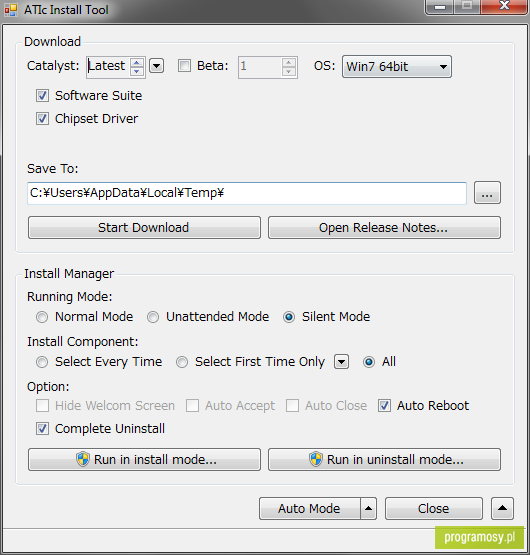
Task: Click Open Release Notes button
Action: click(x=384, y=228)
